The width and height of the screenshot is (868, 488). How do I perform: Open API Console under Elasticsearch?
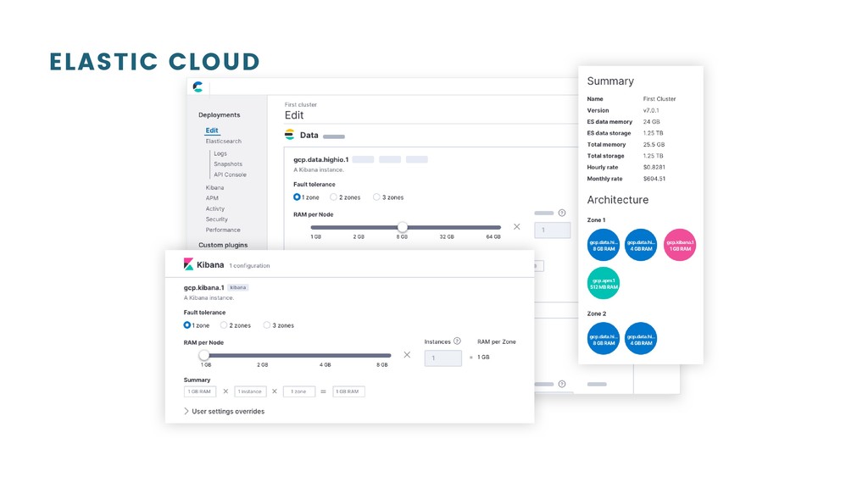point(231,175)
